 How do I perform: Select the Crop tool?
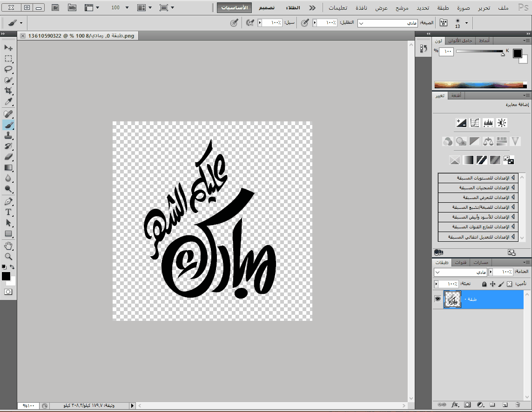point(8,91)
